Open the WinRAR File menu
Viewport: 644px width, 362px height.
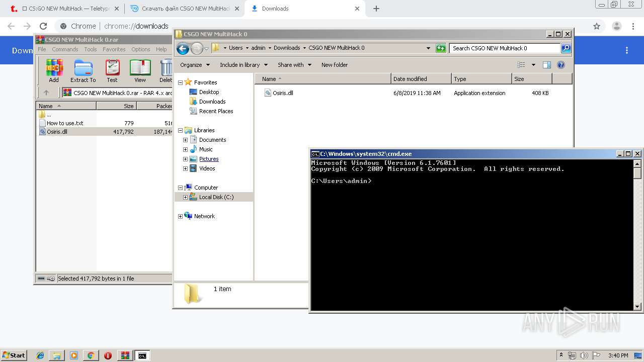pos(42,49)
